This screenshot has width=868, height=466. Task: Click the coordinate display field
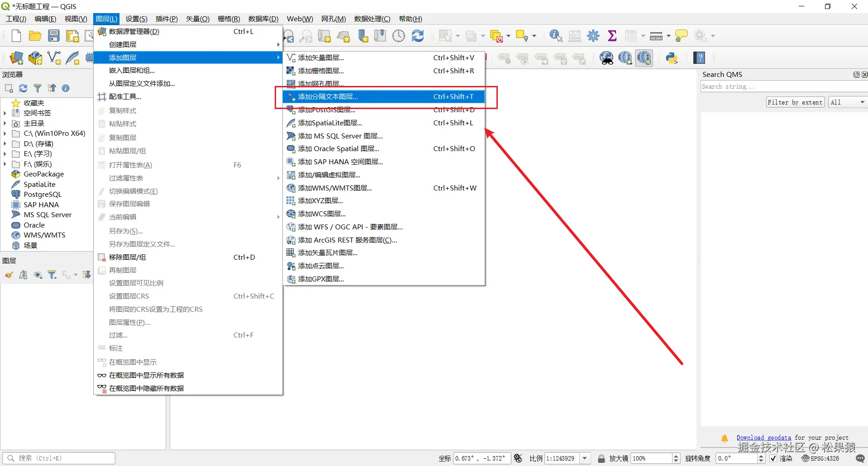tap(482, 458)
